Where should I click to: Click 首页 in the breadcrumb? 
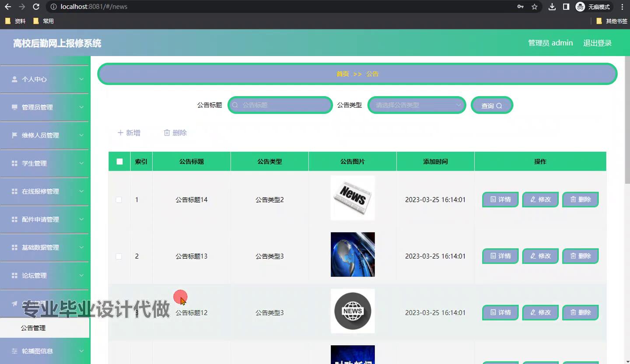pos(343,74)
